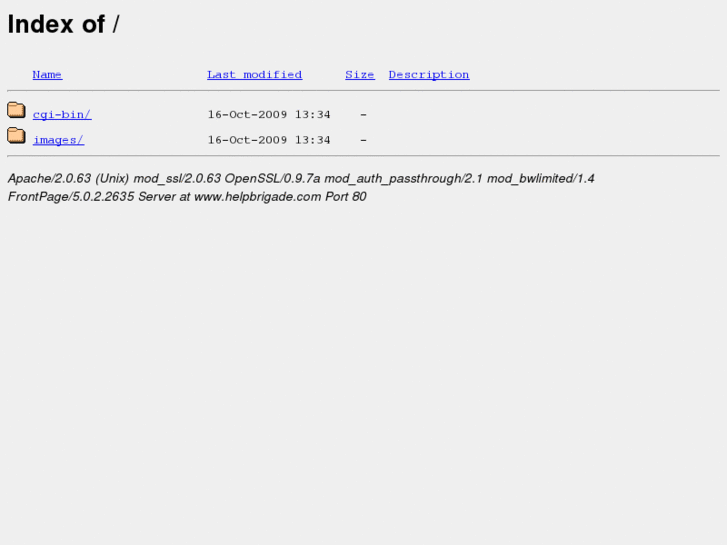This screenshot has height=545, width=727.
Task: Click the mod_bwlimited/1.4 text in signature
Action: pyautogui.click(x=541, y=179)
